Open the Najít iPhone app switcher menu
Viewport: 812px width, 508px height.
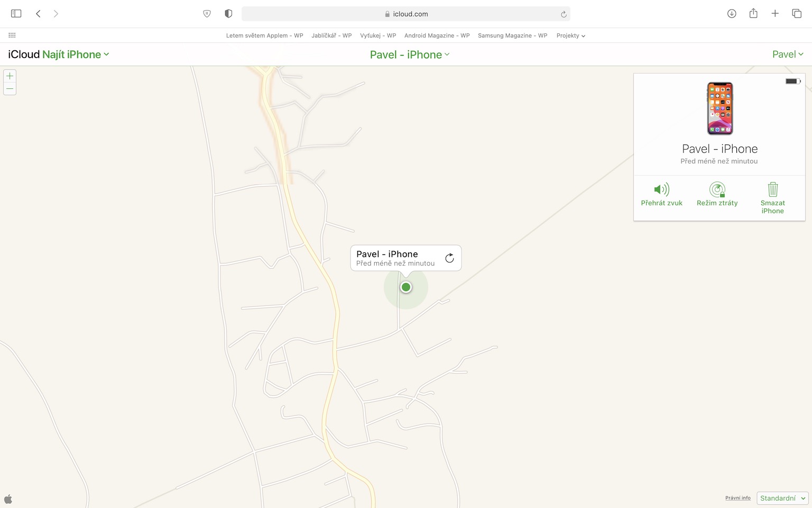click(76, 55)
